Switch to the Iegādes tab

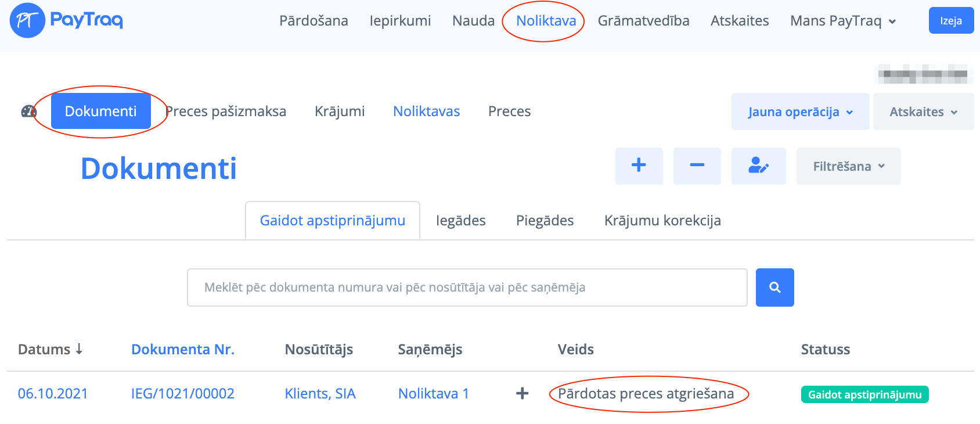click(x=460, y=221)
